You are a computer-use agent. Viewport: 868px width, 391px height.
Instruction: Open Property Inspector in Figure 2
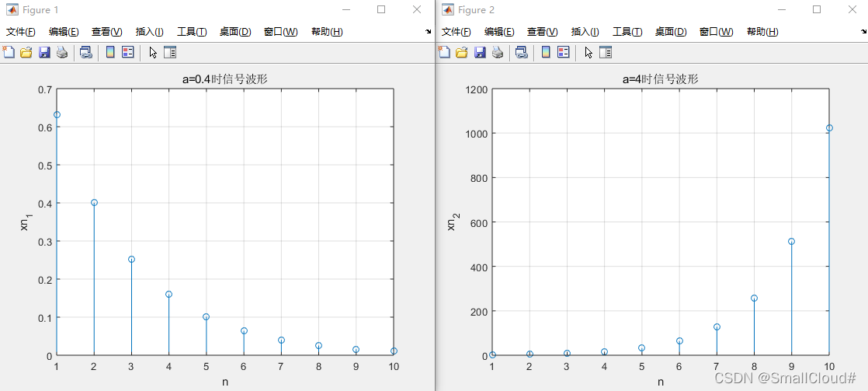coord(606,53)
